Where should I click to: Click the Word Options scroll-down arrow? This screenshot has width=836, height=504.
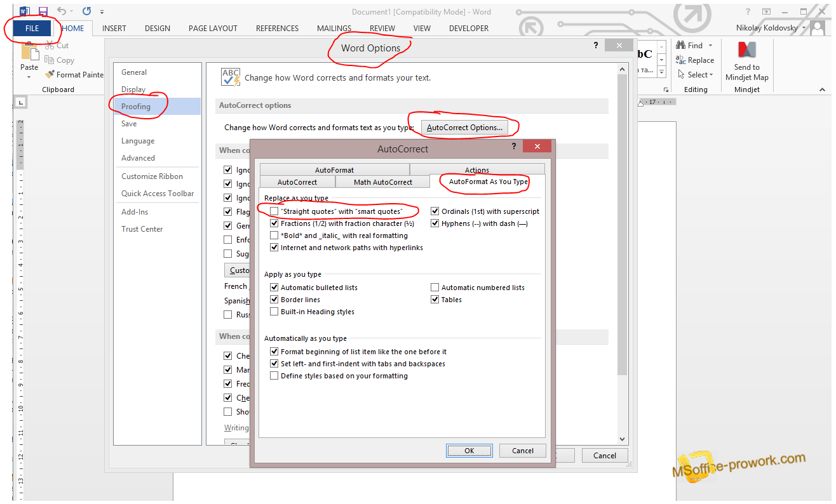pyautogui.click(x=623, y=439)
